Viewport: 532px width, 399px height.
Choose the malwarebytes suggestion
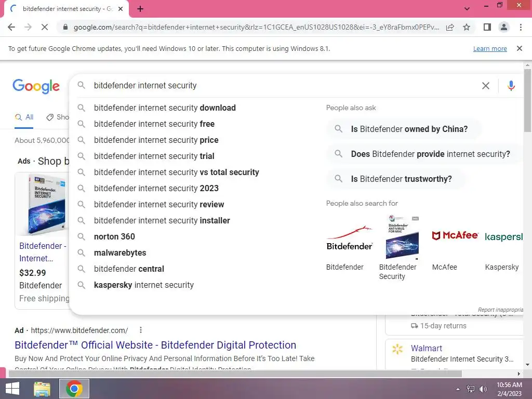(x=120, y=253)
